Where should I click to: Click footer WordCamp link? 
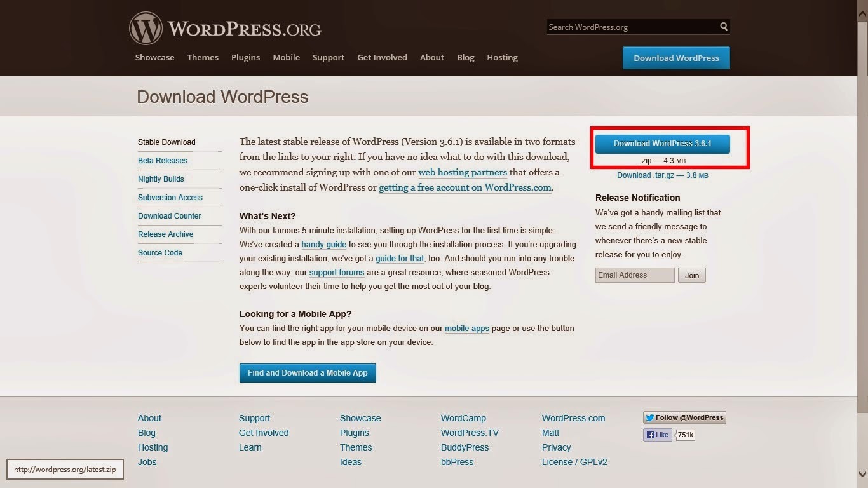point(463,418)
